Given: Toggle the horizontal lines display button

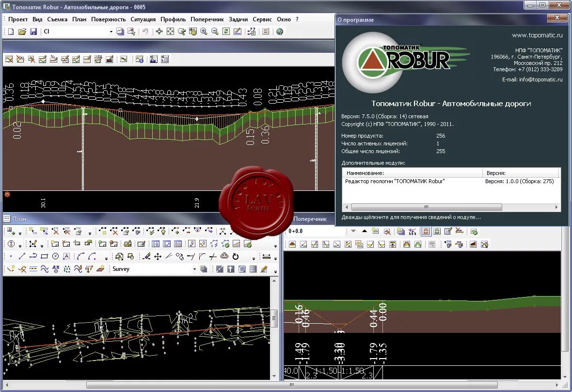Looking at the screenshot, I should [x=253, y=269].
